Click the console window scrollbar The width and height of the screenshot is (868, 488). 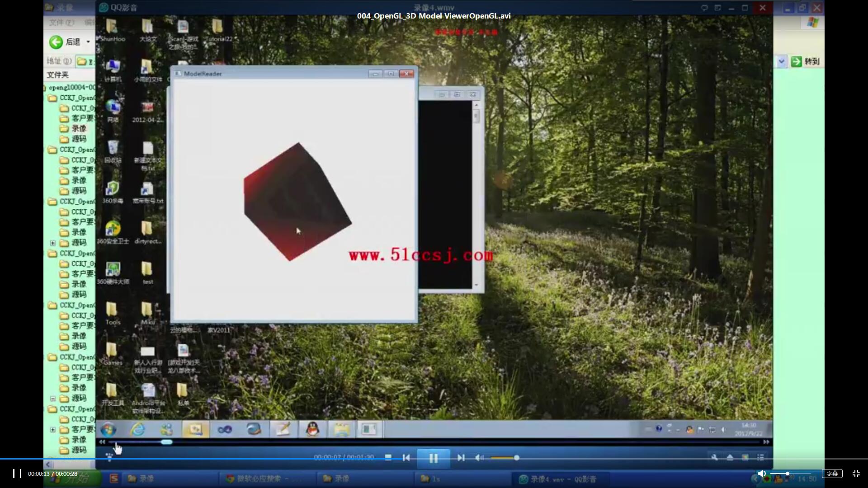pyautogui.click(x=476, y=194)
